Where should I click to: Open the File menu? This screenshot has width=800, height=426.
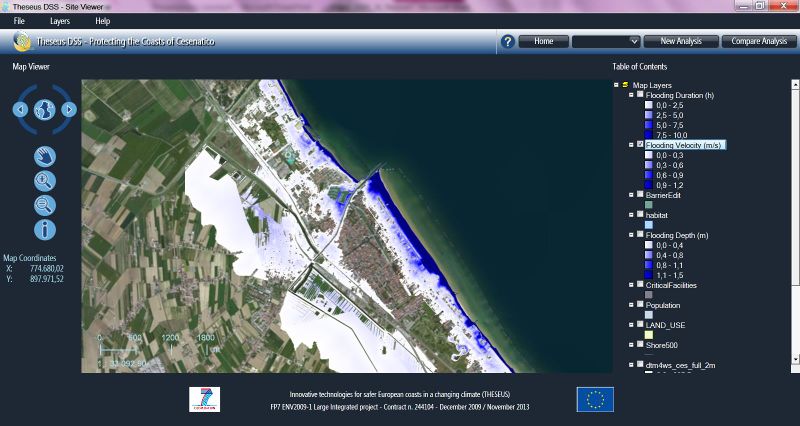(19, 21)
